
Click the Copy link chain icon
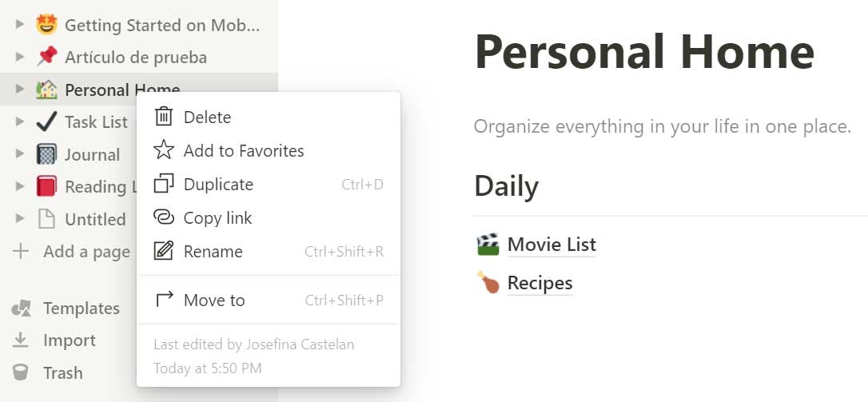coord(164,217)
